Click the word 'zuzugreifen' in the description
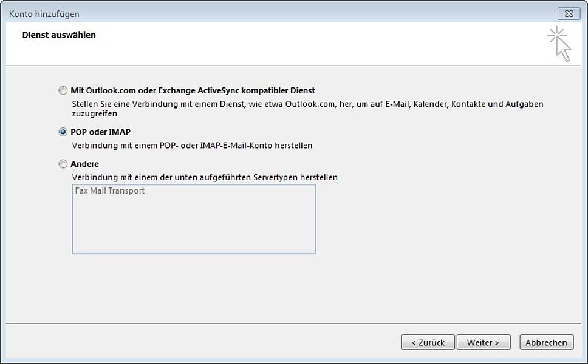This screenshot has height=364, width=588. click(x=95, y=114)
